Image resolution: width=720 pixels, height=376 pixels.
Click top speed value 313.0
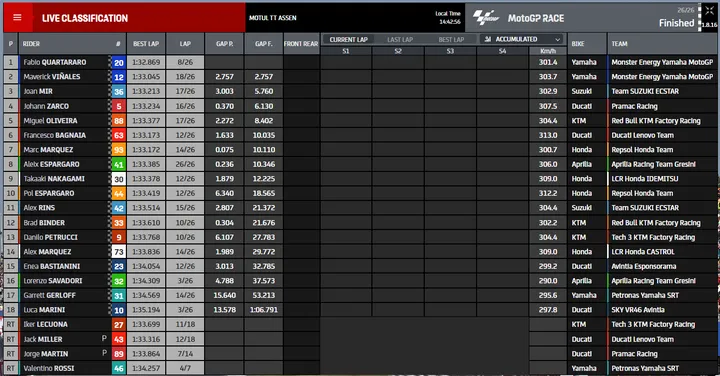(x=548, y=135)
